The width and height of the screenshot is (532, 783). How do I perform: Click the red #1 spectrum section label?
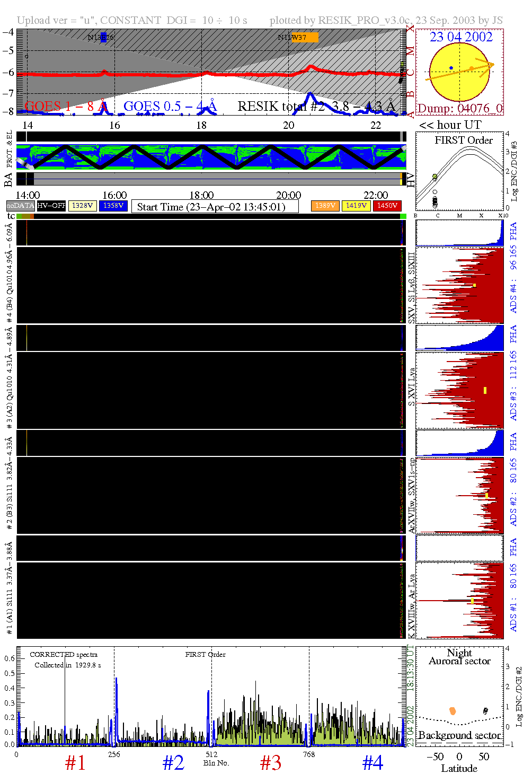point(75,763)
